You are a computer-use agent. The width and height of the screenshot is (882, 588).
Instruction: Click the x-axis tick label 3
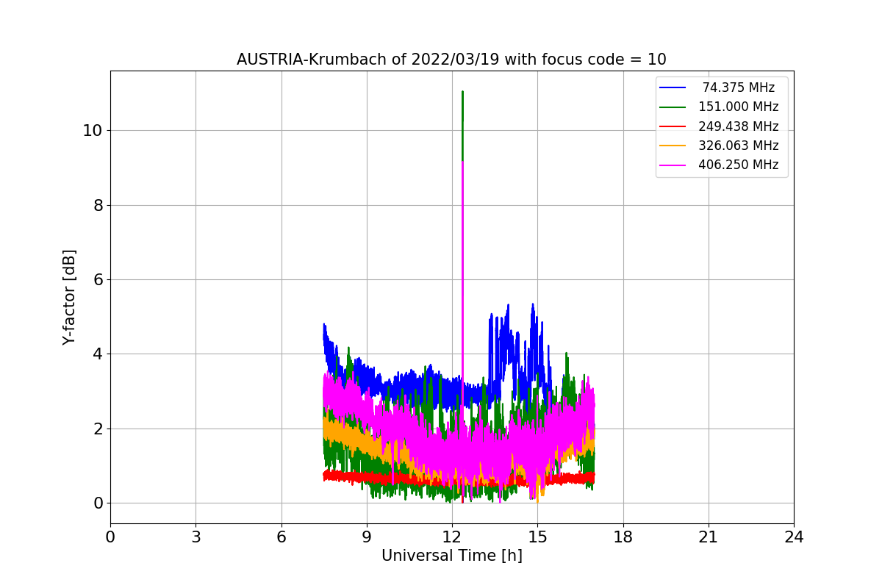coord(196,537)
